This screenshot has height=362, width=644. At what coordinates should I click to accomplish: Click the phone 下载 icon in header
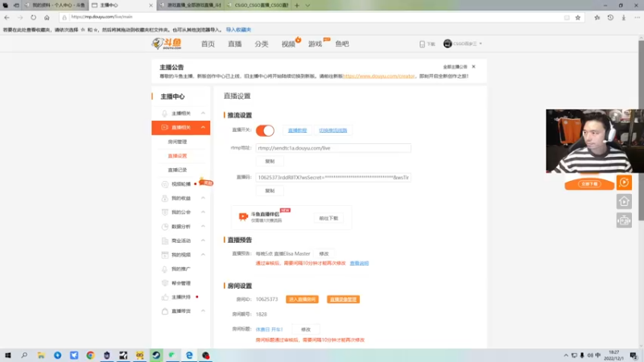422,44
